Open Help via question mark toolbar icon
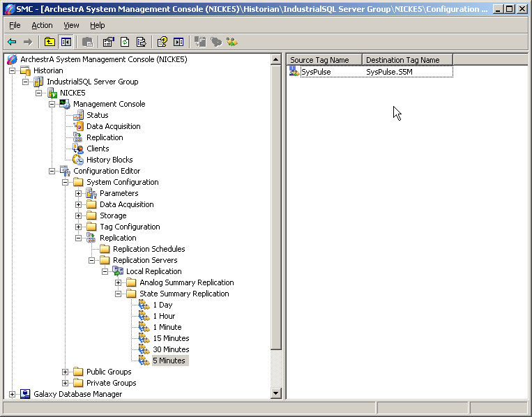 click(x=162, y=42)
